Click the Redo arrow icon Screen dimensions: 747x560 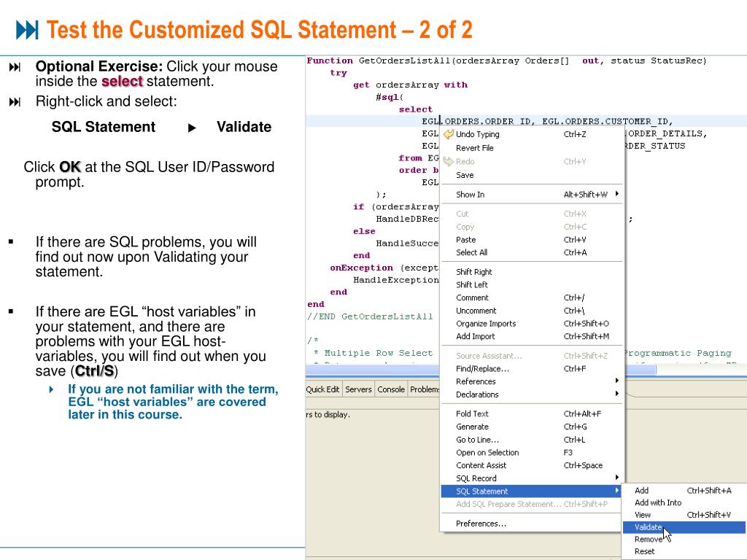(448, 161)
